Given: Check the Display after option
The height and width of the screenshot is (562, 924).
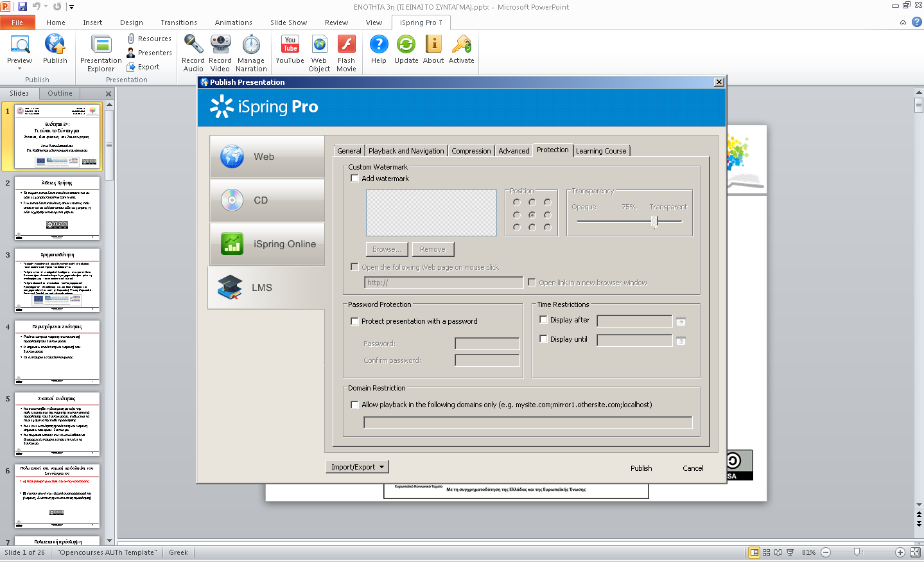Looking at the screenshot, I should click(543, 320).
